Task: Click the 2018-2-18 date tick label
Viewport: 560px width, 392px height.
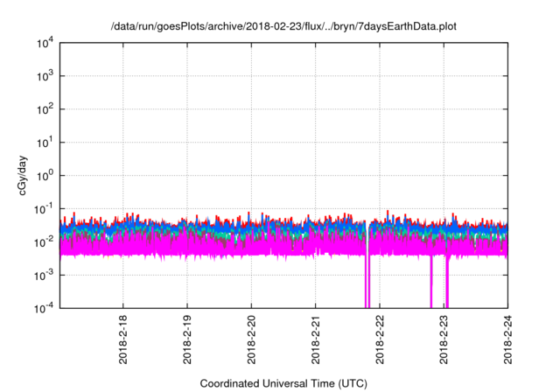Action: (122, 339)
